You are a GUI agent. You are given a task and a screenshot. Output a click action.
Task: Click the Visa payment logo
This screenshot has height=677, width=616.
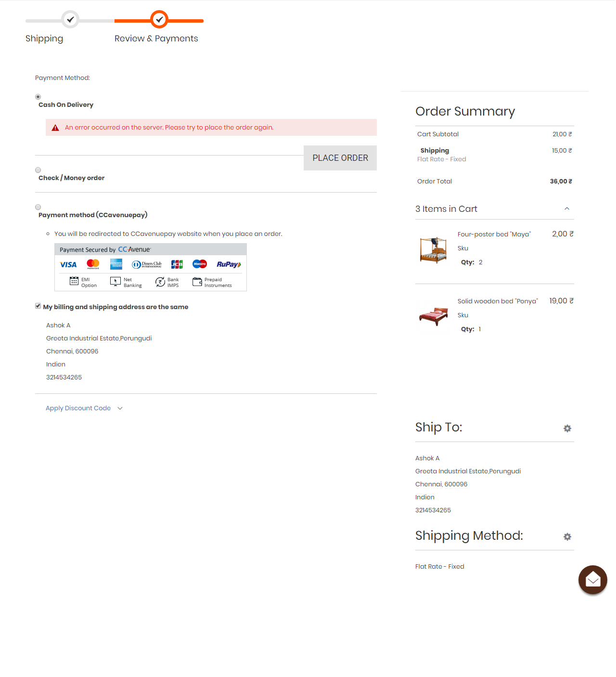tap(68, 264)
